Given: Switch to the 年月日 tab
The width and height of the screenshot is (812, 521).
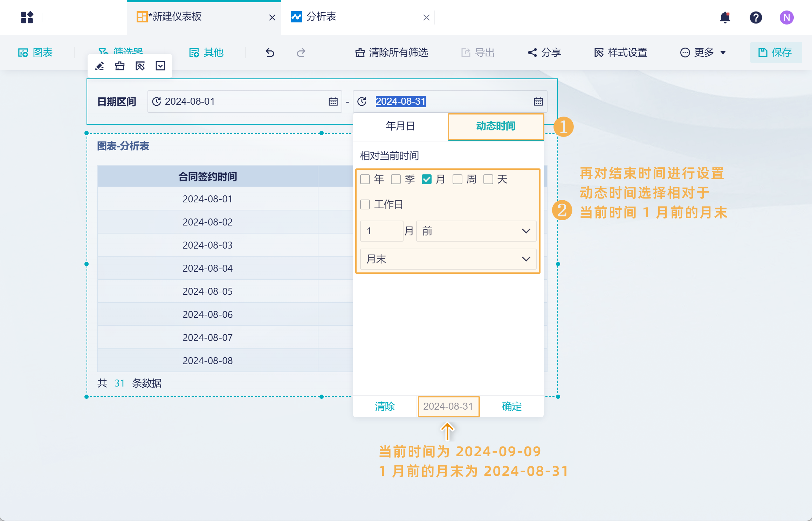Looking at the screenshot, I should pos(400,126).
